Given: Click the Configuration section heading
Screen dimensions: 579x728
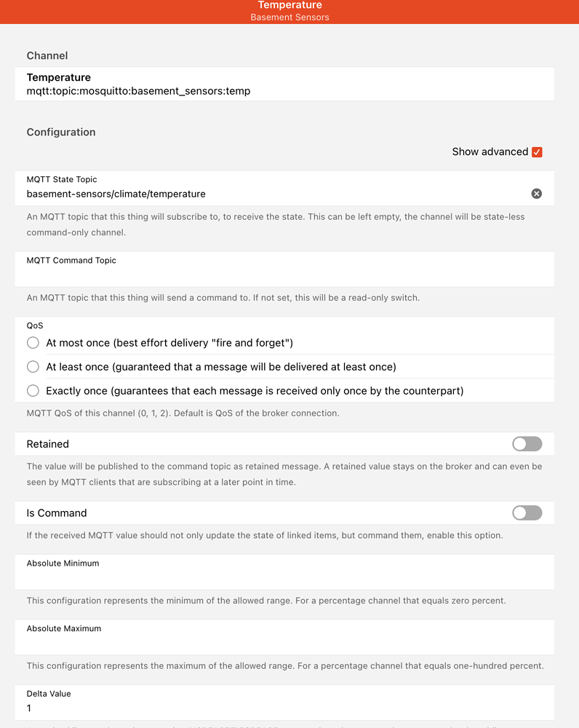Looking at the screenshot, I should pyautogui.click(x=61, y=132).
